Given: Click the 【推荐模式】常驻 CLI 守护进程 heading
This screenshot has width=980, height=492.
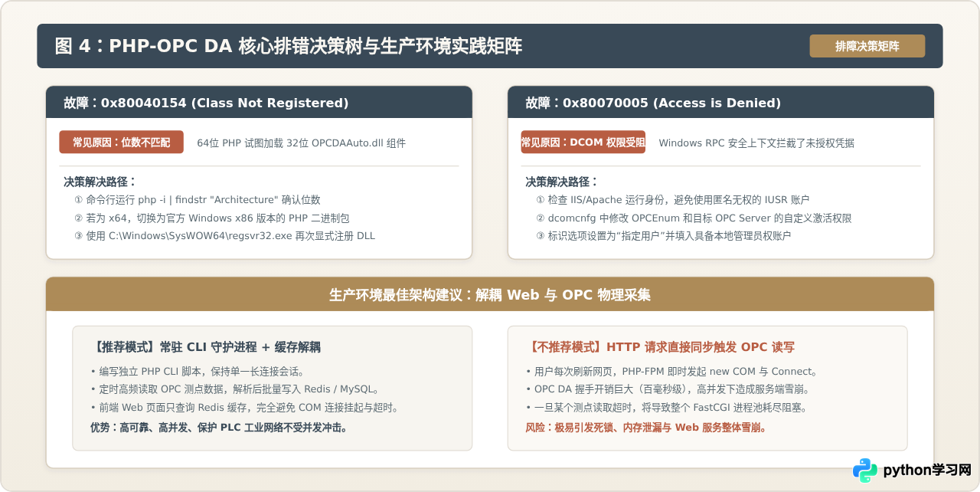Looking at the screenshot, I should coord(205,347).
